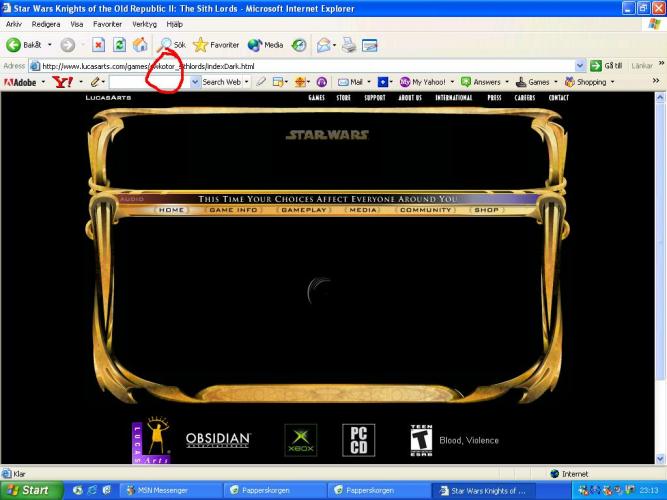Click the Refresh page icon

click(x=119, y=45)
